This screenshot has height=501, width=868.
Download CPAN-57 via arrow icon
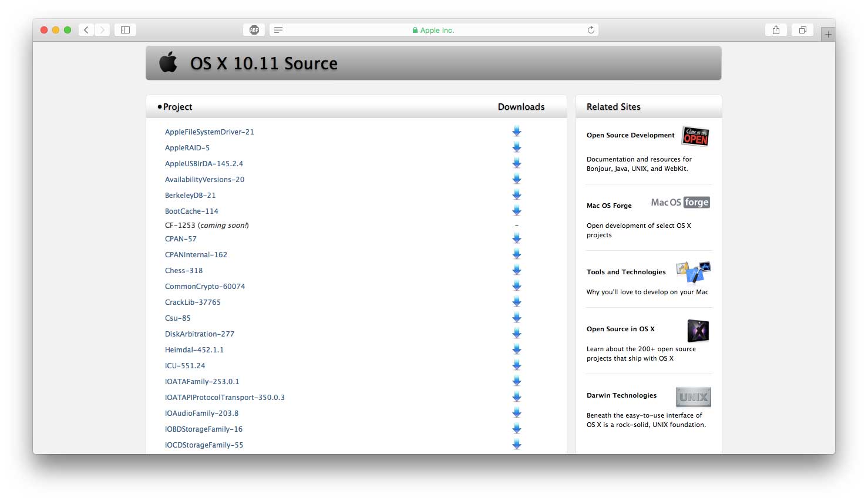pyautogui.click(x=517, y=238)
